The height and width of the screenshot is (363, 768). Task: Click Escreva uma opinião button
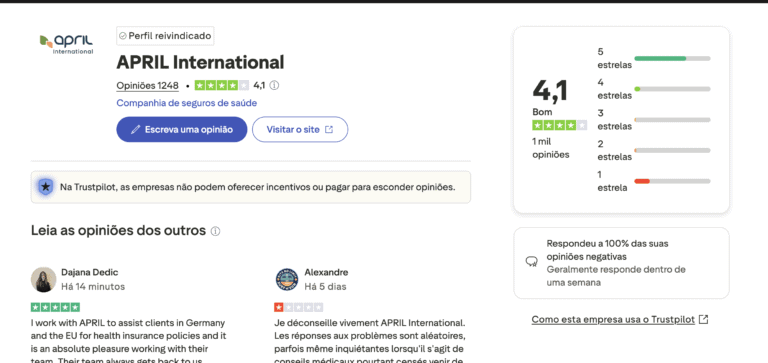point(182,129)
